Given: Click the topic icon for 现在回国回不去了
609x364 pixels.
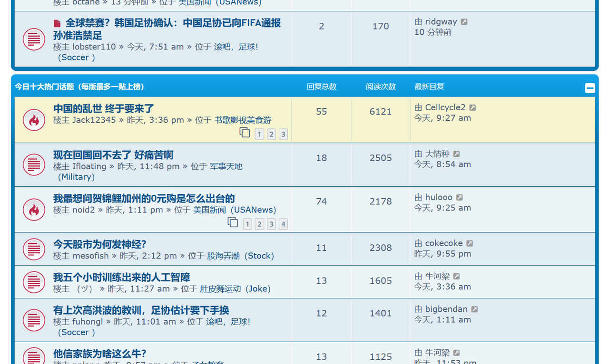Looking at the screenshot, I should tap(34, 165).
